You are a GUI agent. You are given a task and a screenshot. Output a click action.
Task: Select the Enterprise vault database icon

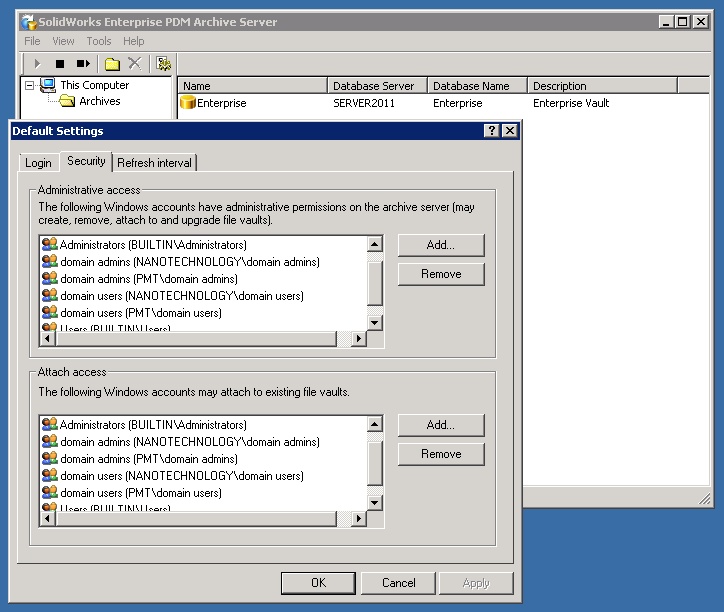(x=187, y=103)
